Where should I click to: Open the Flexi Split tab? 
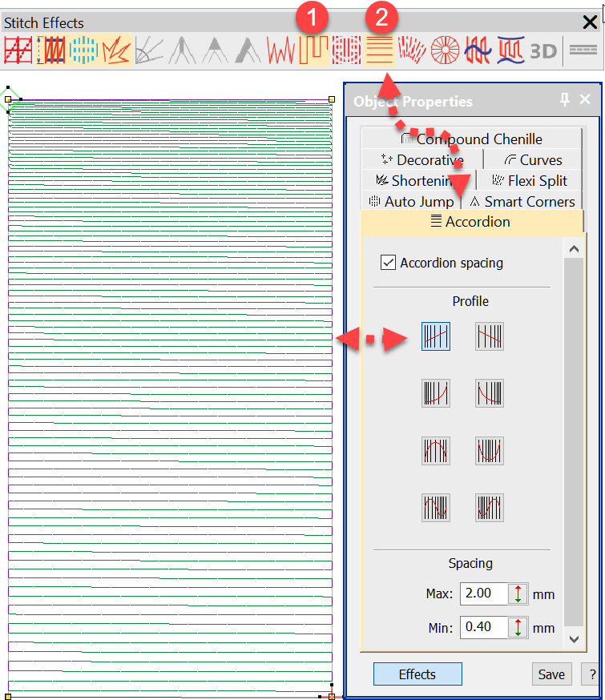[530, 181]
